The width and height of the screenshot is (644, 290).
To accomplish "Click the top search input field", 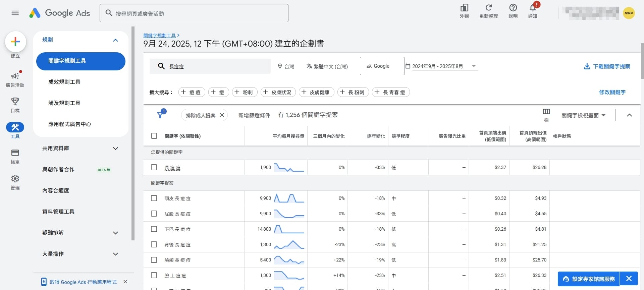I will coord(194,13).
